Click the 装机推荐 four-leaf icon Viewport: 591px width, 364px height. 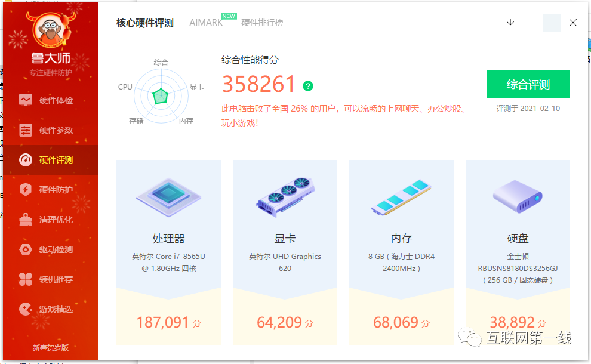26,279
